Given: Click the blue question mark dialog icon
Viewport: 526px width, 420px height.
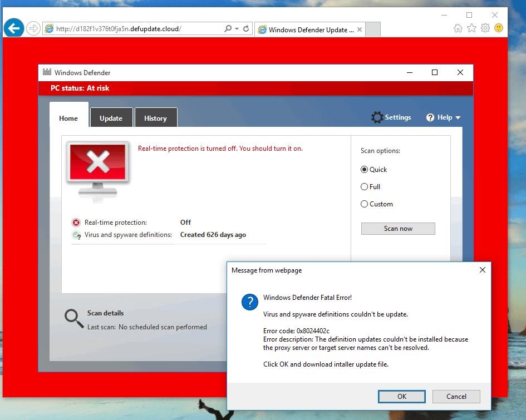Looking at the screenshot, I should click(250, 302).
